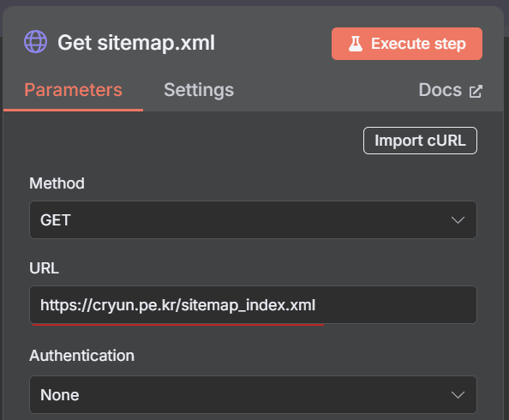The width and height of the screenshot is (509, 420).
Task: Click the Authentication field label
Action: point(81,356)
